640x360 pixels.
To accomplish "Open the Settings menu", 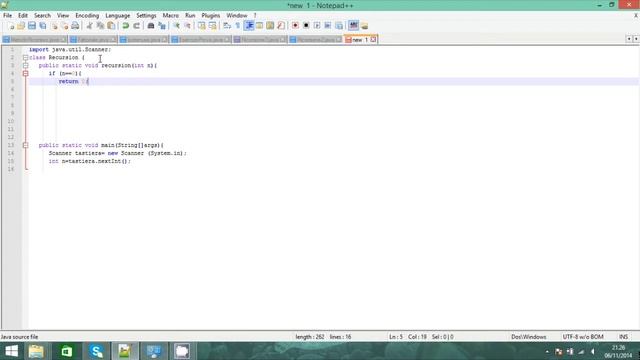I will click(146, 16).
